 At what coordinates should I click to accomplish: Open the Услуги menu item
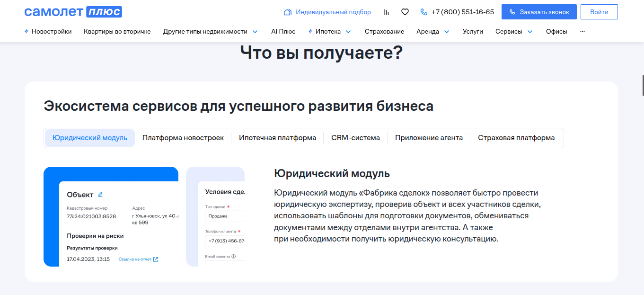[473, 31]
